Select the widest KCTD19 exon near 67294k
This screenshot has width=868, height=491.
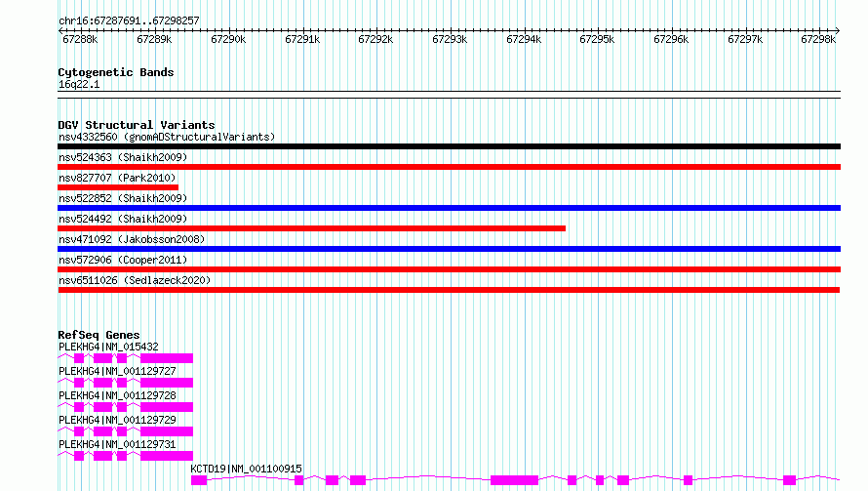click(514, 480)
